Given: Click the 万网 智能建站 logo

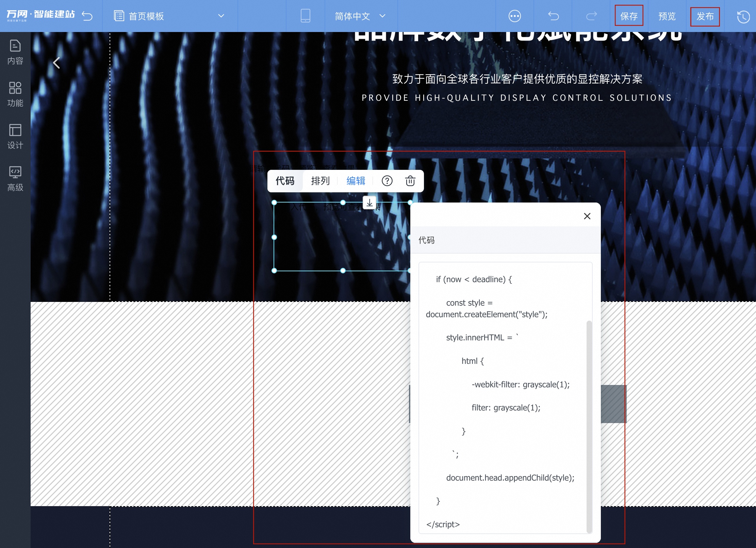Looking at the screenshot, I should coord(40,15).
